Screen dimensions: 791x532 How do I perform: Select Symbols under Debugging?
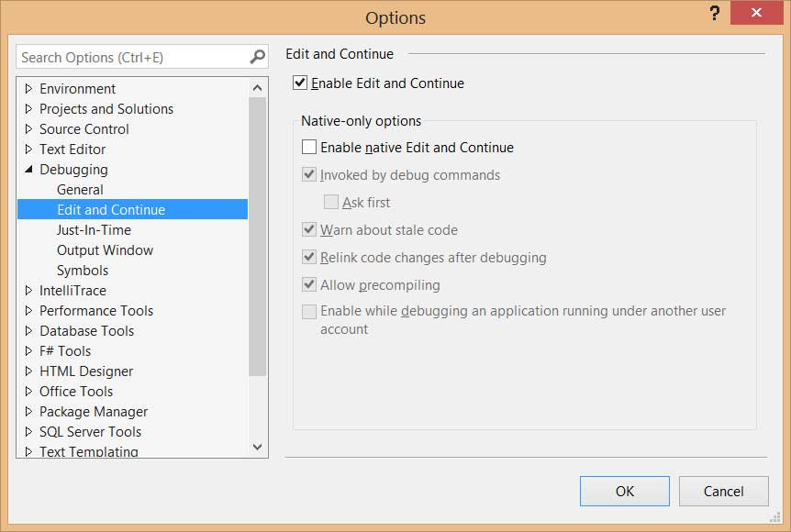(83, 271)
